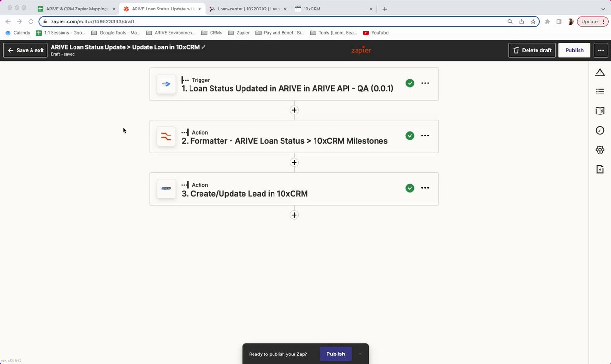Open Zap history clock icon
The height and width of the screenshot is (364, 611).
600,130
